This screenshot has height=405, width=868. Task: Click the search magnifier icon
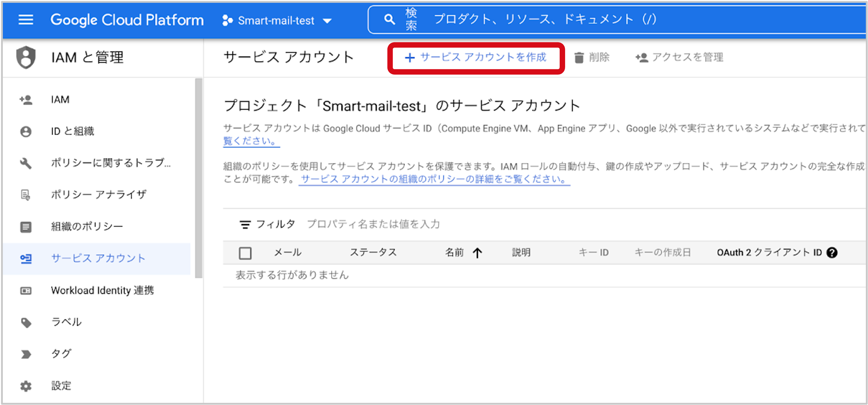(389, 19)
